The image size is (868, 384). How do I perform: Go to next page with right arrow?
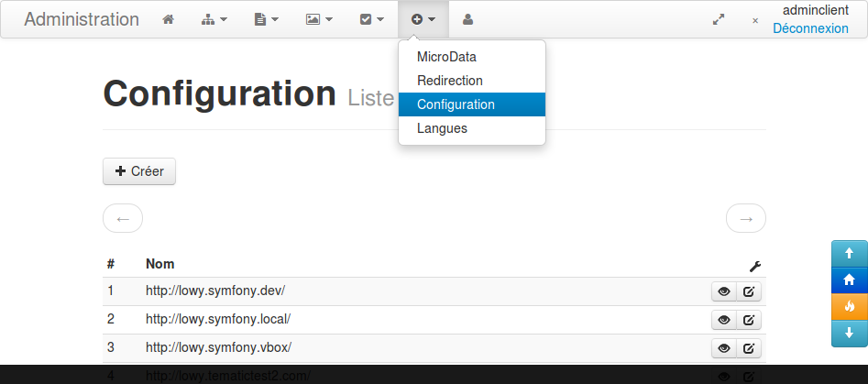pos(745,218)
